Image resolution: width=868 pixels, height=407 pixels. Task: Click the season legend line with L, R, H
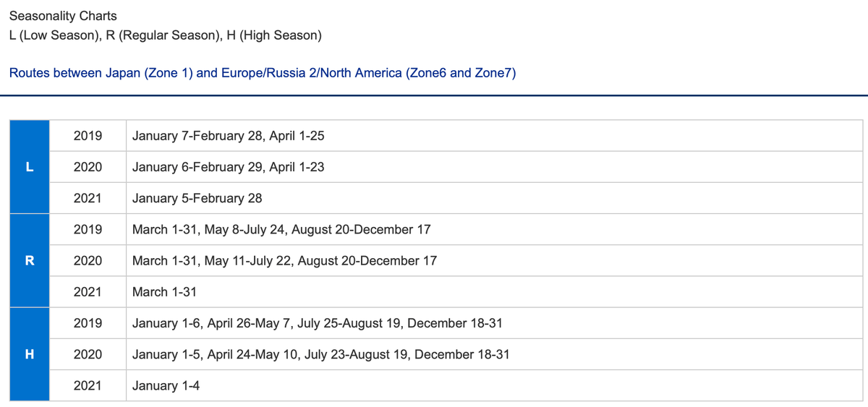(166, 35)
